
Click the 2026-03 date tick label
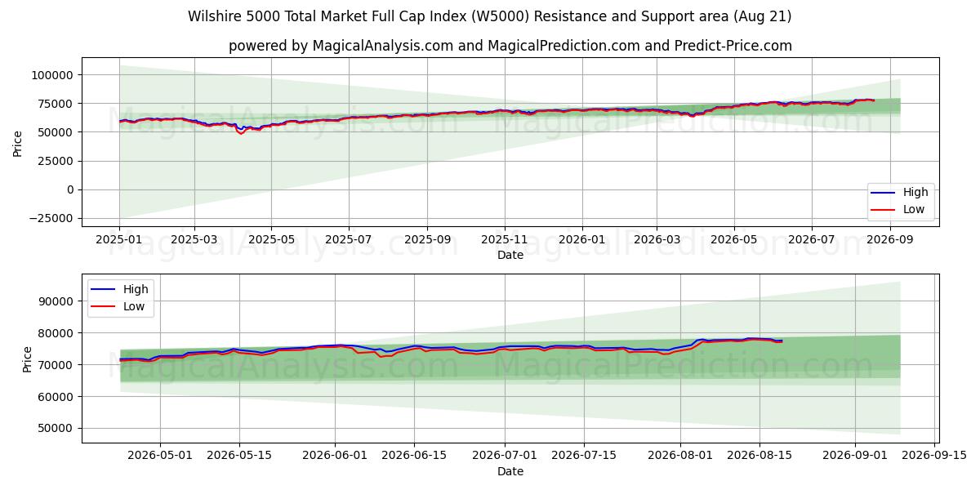coord(657,240)
